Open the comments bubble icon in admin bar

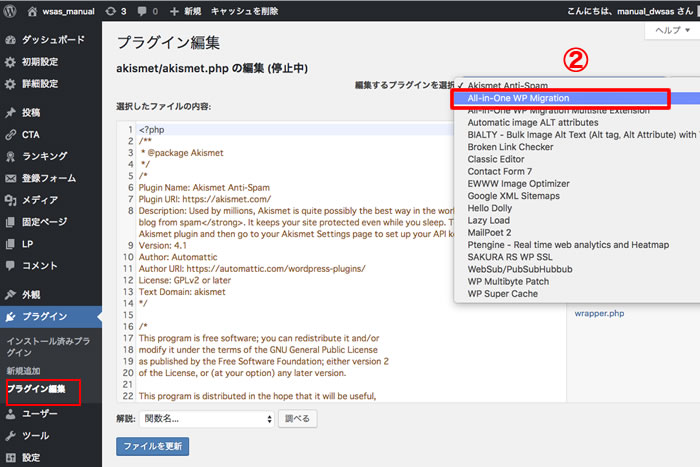pyautogui.click(x=142, y=11)
